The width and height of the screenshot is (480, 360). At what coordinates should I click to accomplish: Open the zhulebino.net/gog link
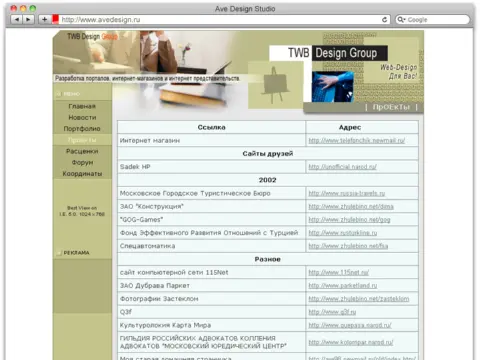349,220
